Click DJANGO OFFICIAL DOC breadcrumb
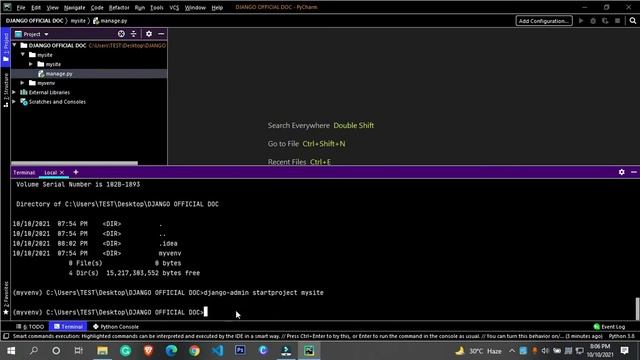 34,21
